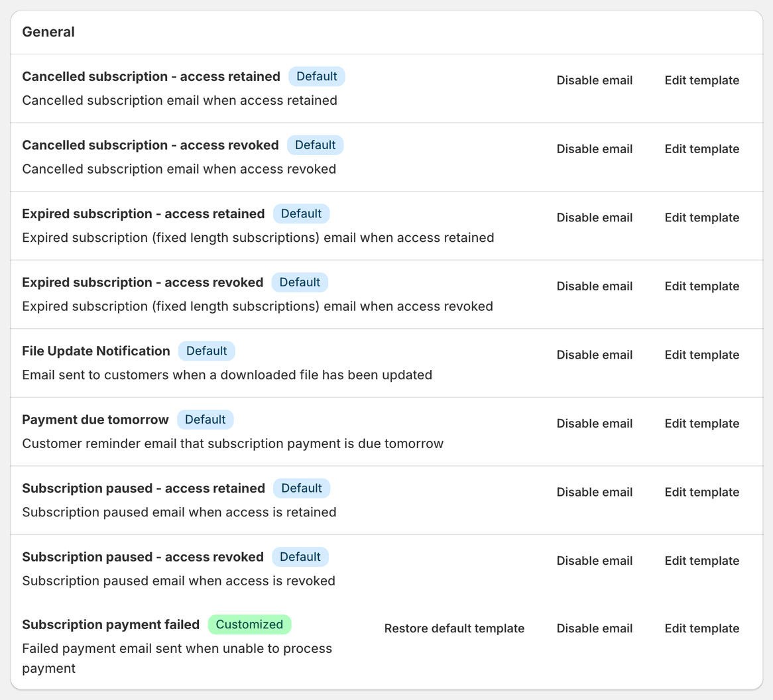Edit template for Expired subscription - access revoked
Screen dimensions: 773x700
coord(701,286)
